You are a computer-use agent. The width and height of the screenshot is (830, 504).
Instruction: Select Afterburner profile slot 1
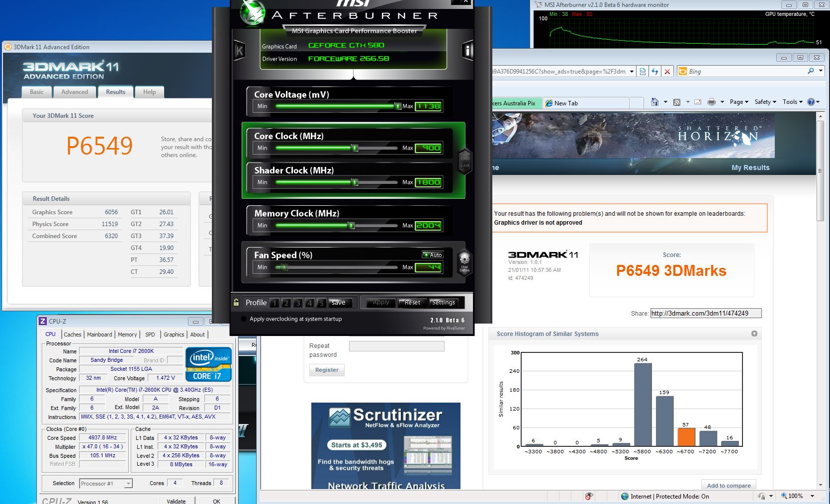pos(274,303)
